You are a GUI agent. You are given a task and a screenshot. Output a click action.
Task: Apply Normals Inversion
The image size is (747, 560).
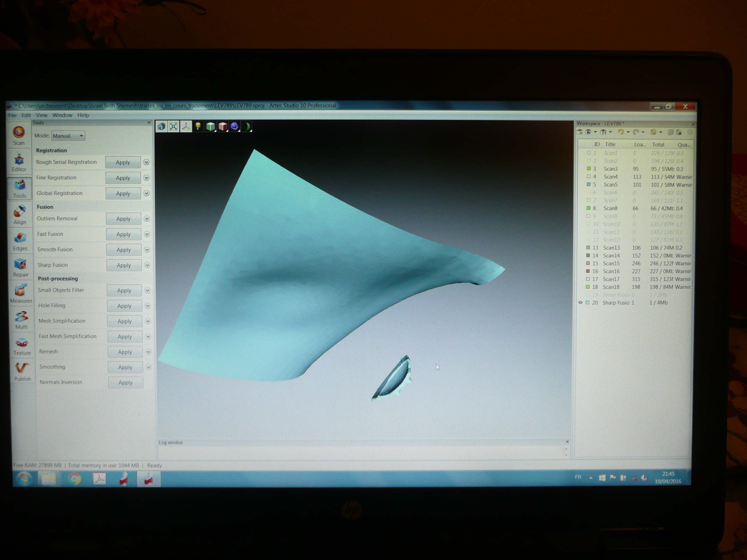(126, 382)
